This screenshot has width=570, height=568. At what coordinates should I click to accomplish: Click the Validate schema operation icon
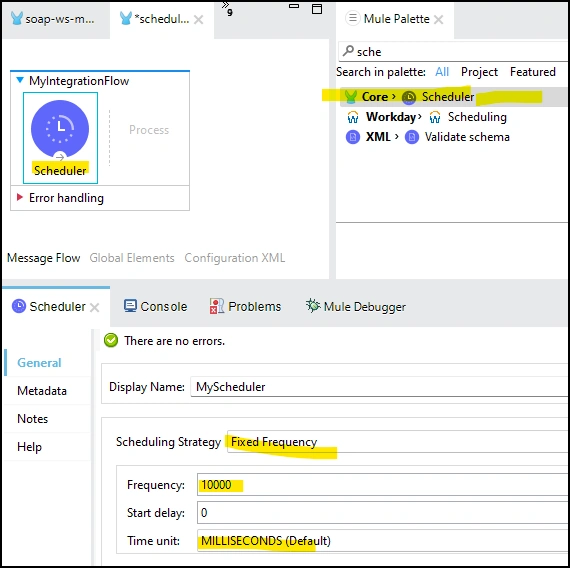(412, 137)
